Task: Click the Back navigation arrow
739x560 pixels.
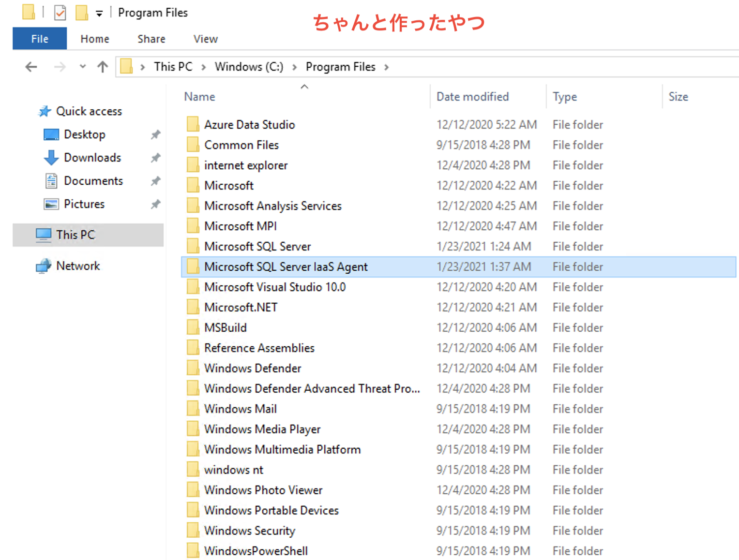Action: coord(31,67)
